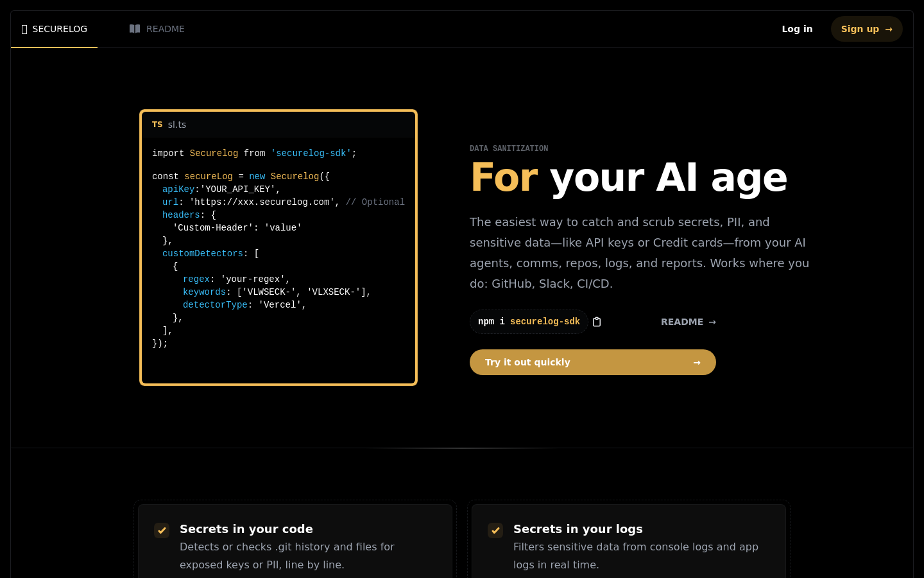
Task: Click the regex 'your-regex' line
Action: [x=237, y=279]
